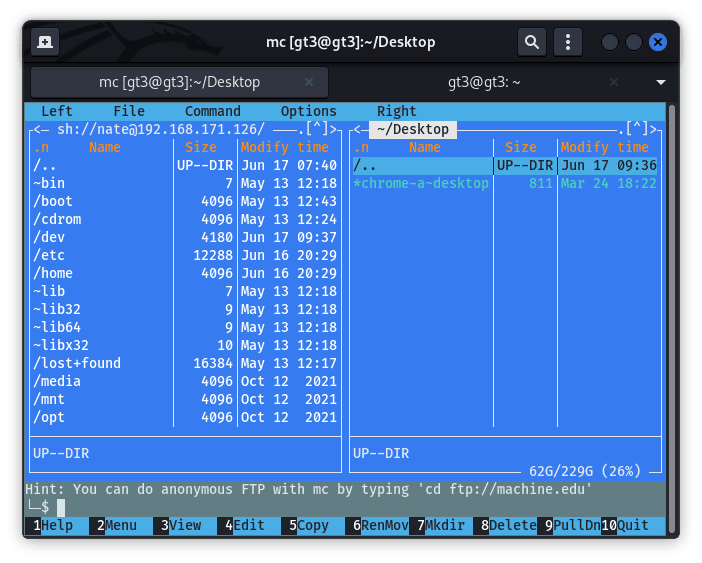Expand the tab list dropdown arrow
Image resolution: width=702 pixels, height=563 pixels.
pos(660,82)
